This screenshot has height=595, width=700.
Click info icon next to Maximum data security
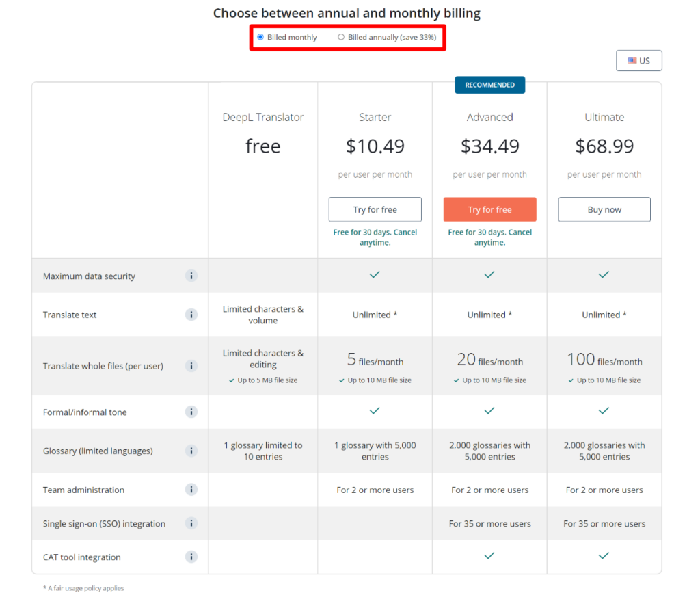click(191, 276)
